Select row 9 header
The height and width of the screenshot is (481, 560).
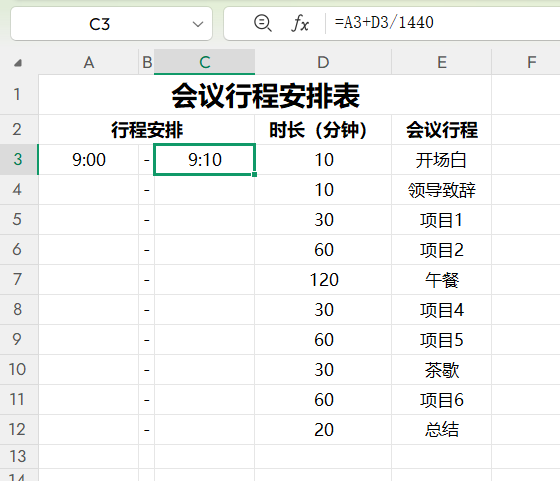click(x=19, y=339)
